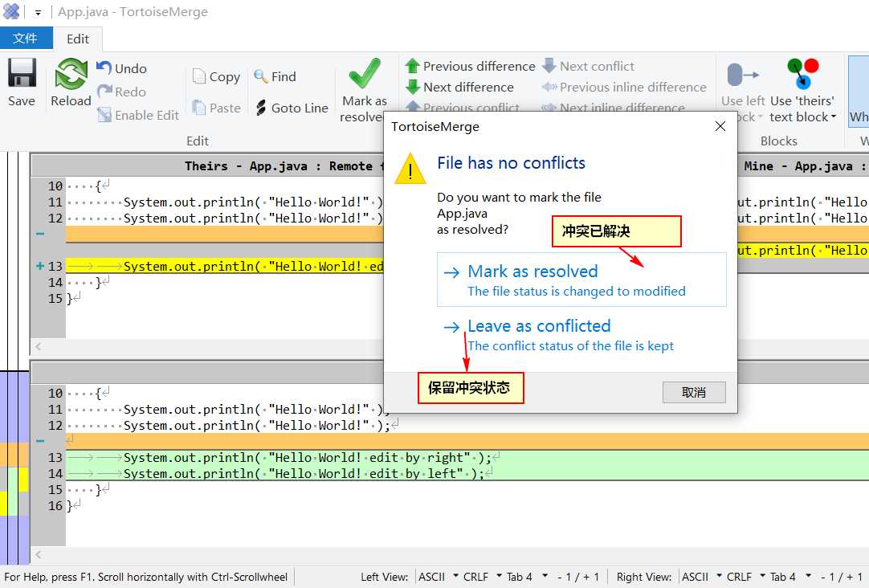The image size is (869, 588).
Task: Open the quick access toolbar dropdown arrow
Action: (38, 12)
